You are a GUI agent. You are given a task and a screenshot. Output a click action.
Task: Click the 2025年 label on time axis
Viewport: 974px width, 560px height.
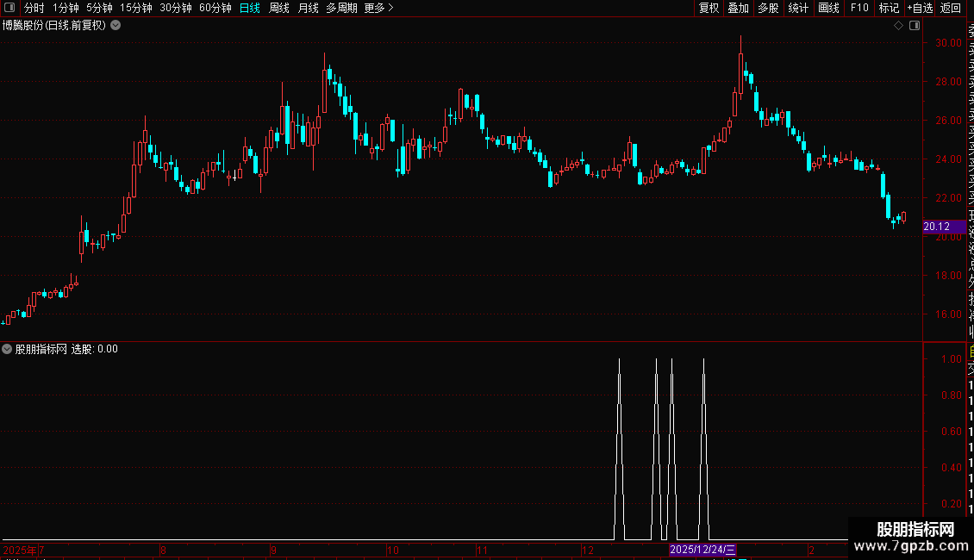20,550
